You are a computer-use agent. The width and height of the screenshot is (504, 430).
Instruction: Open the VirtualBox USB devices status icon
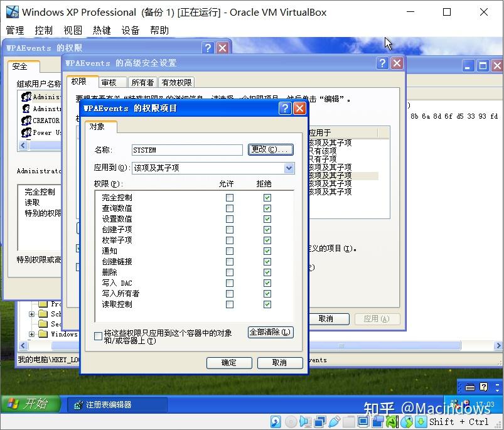(335, 421)
